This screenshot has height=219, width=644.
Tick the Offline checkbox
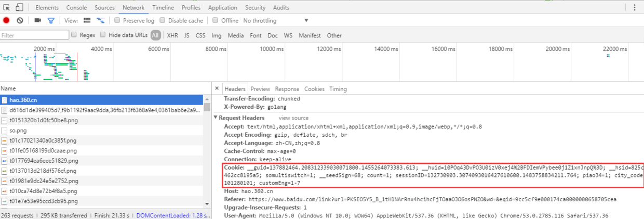[216, 20]
